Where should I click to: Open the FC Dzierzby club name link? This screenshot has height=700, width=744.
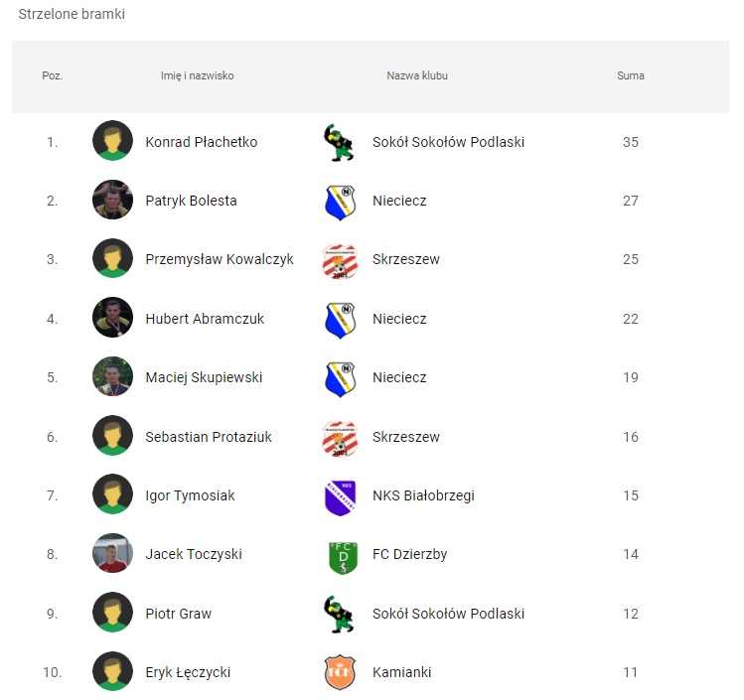pyautogui.click(x=410, y=554)
